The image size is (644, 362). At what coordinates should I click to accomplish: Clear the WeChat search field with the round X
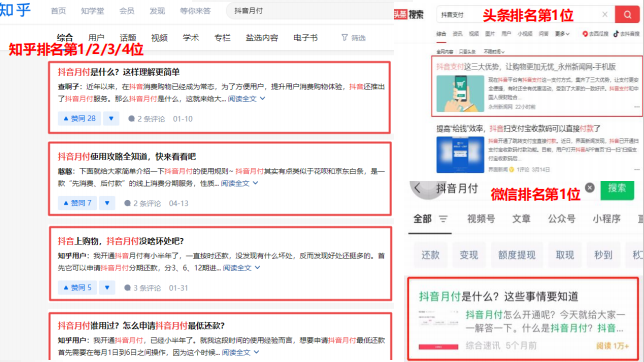click(x=589, y=188)
